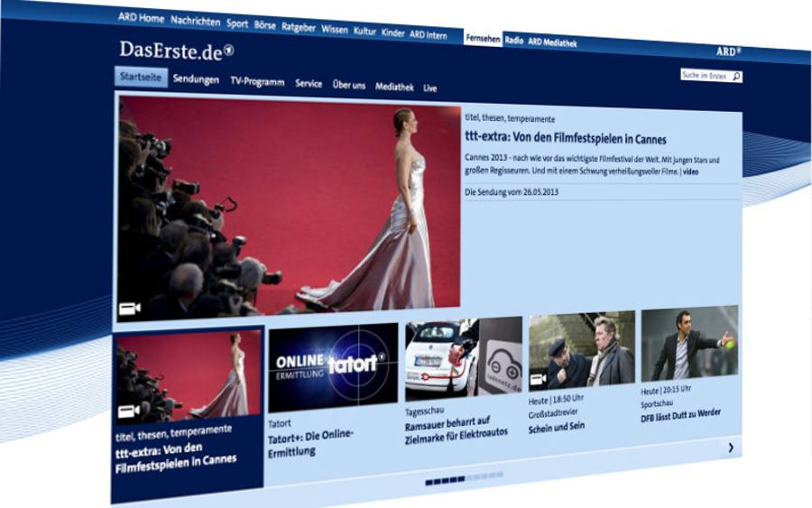Screen dimensions: 812x508
Task: Click first carousel pagination dot
Action: click(x=429, y=482)
